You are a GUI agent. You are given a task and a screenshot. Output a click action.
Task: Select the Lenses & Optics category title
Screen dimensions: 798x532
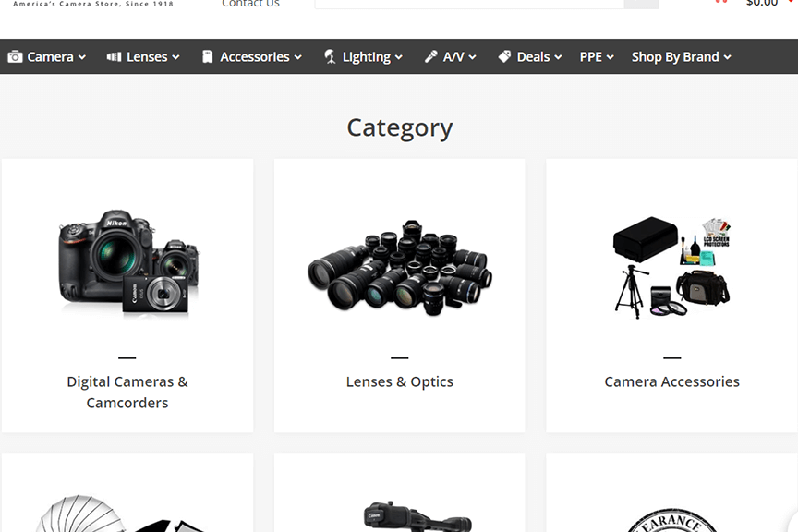pos(399,381)
